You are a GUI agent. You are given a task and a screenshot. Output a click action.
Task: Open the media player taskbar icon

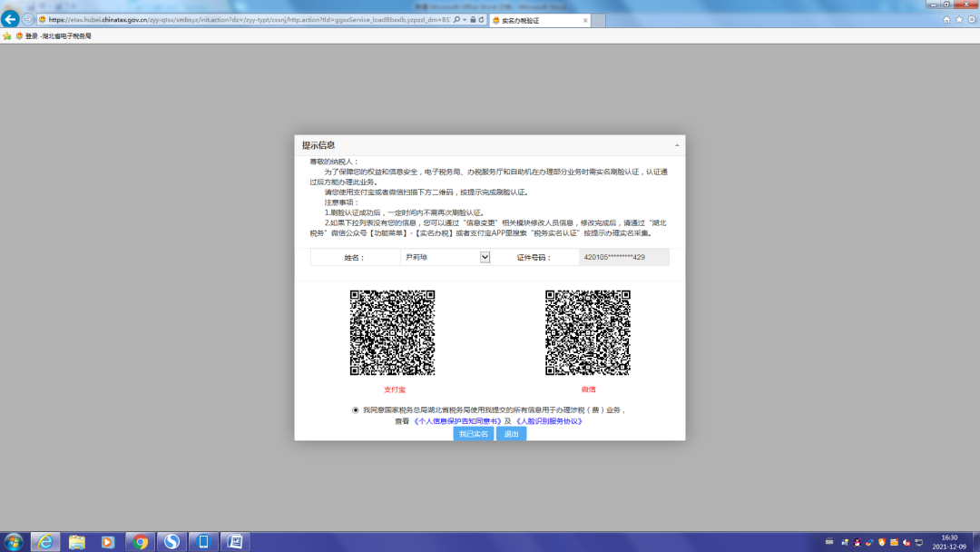tap(107, 542)
